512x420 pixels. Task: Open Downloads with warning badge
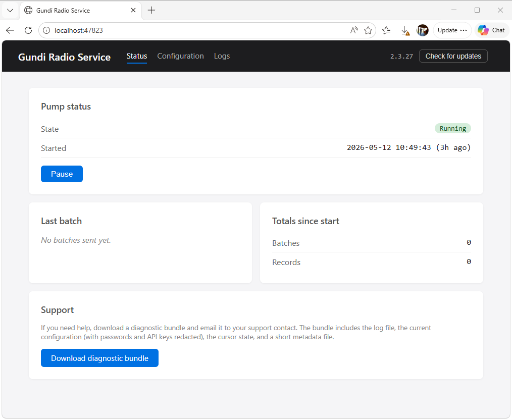[405, 31]
